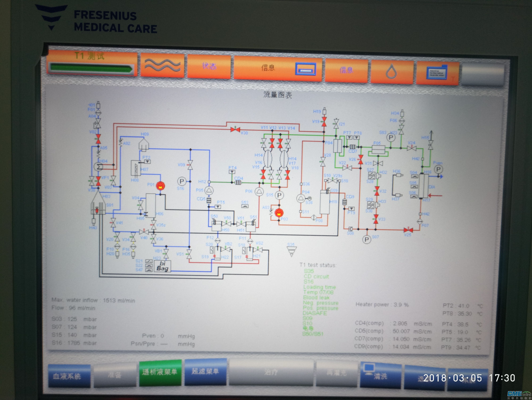Click the S16 pressure sensor P symbol
Viewport: 532px width, 400px height.
[x=182, y=181]
